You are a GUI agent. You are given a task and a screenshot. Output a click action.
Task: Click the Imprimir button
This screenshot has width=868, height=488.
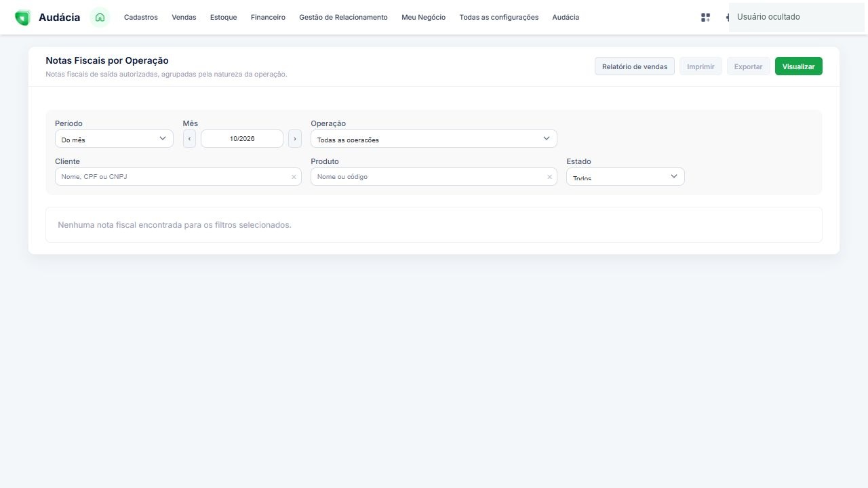pos(701,66)
